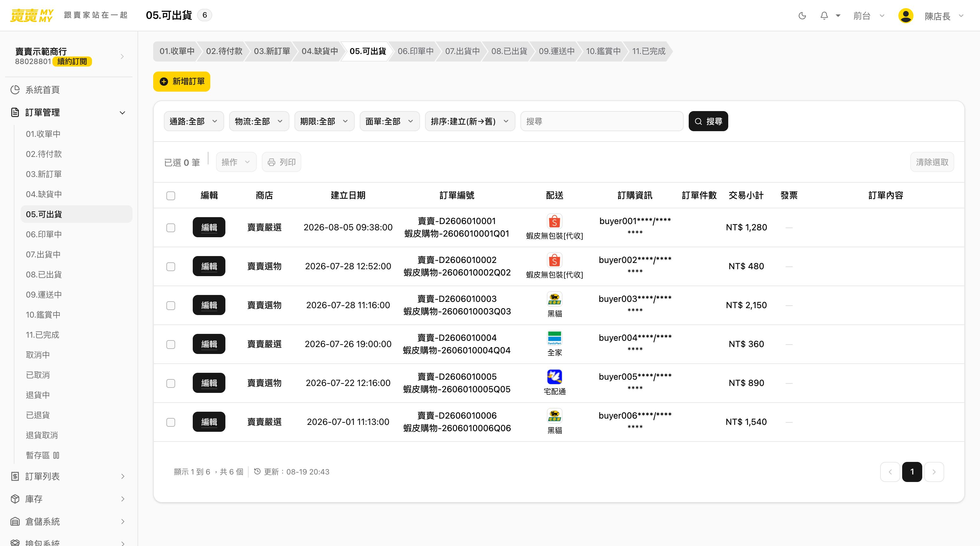The height and width of the screenshot is (546, 980).
Task: Click 編輯 for order D2606010004
Action: pos(209,344)
